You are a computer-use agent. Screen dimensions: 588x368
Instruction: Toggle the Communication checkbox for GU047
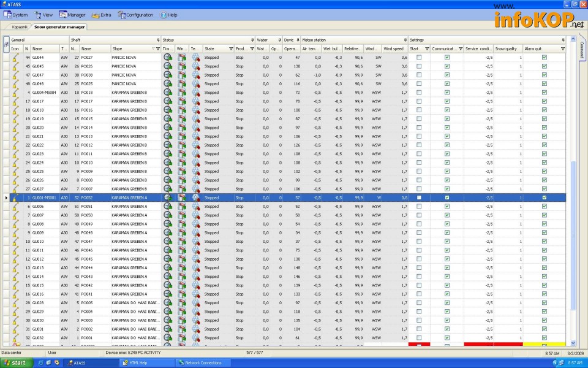point(447,75)
